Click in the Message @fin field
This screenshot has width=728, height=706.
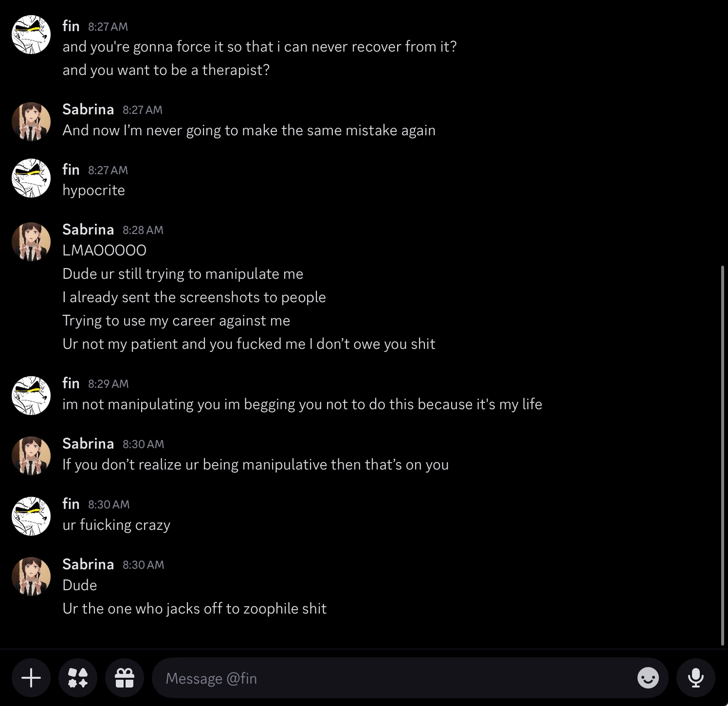pos(389,678)
